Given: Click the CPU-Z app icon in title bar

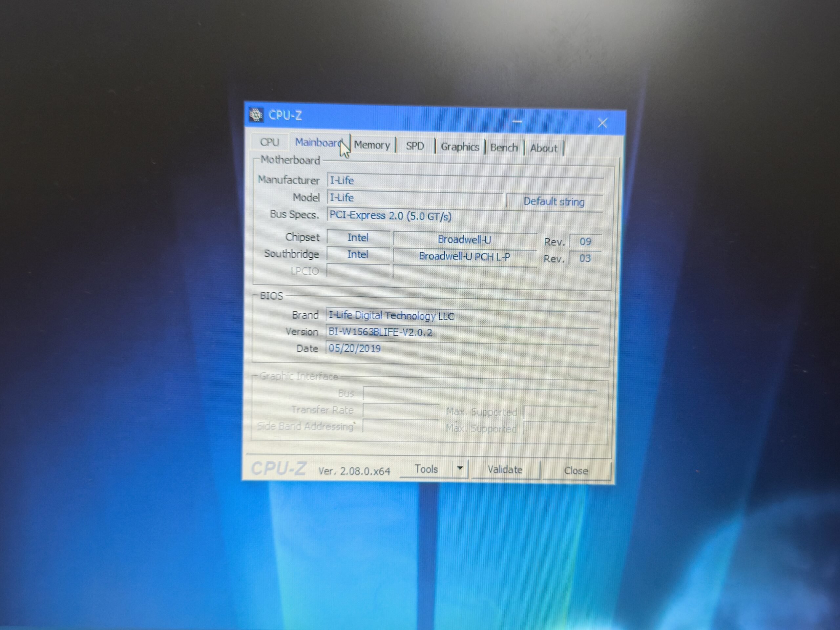Looking at the screenshot, I should coord(256,115).
